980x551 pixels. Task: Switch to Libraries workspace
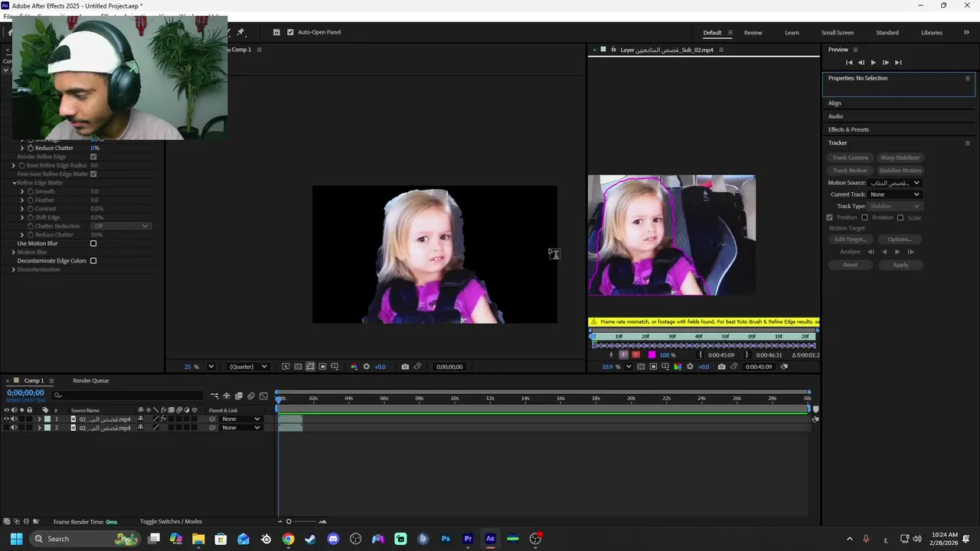click(x=932, y=32)
